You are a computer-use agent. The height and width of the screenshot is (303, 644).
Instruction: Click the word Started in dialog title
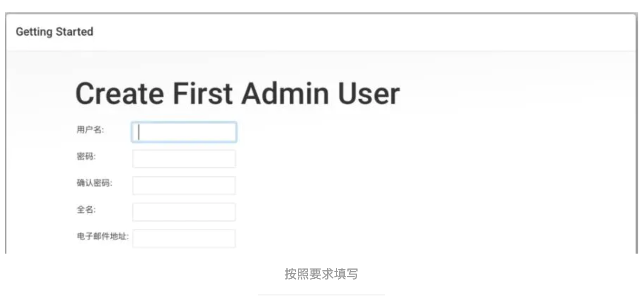(x=74, y=32)
